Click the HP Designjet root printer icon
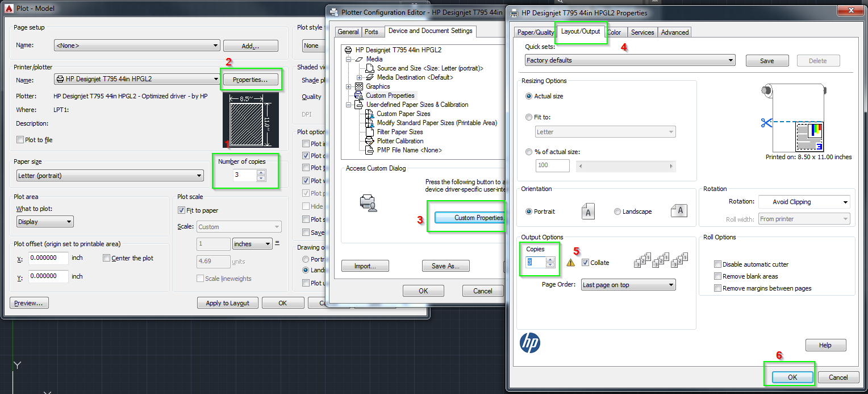868x394 pixels. pos(348,50)
